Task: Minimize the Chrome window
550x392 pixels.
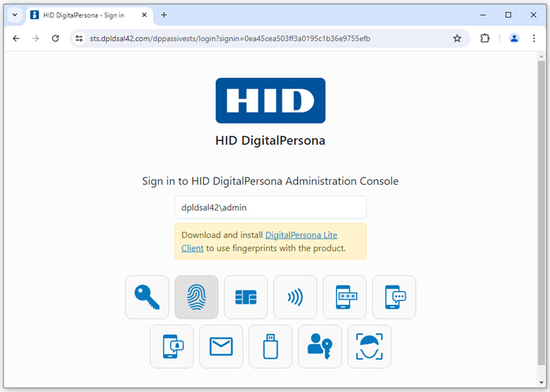Action: tap(483, 15)
